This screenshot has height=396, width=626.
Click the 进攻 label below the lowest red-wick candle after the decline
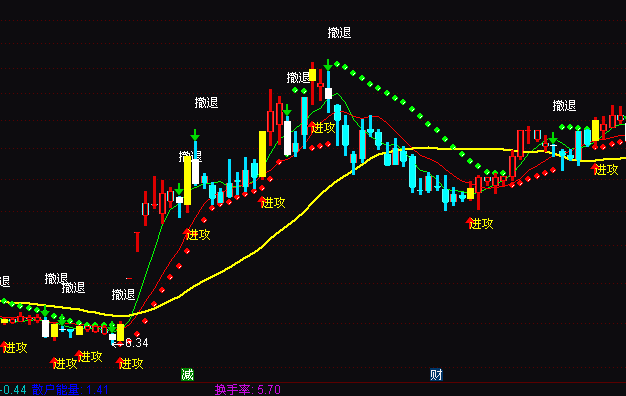pos(481,224)
